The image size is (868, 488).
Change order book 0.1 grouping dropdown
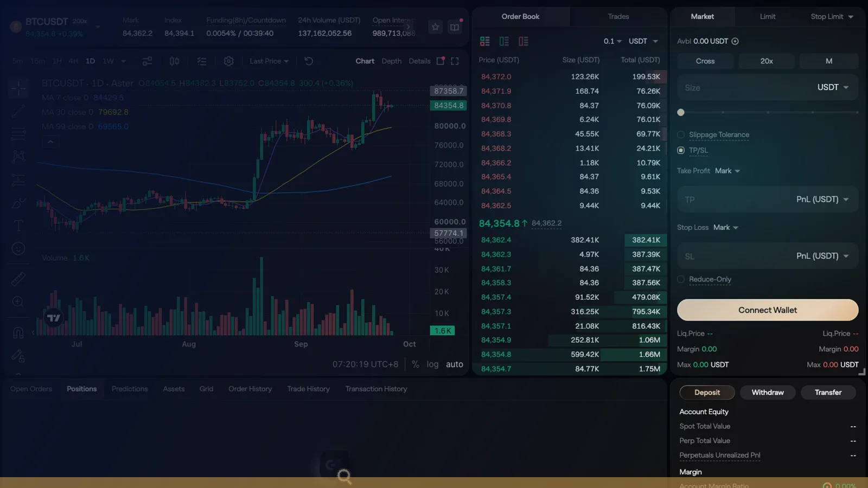pos(612,41)
